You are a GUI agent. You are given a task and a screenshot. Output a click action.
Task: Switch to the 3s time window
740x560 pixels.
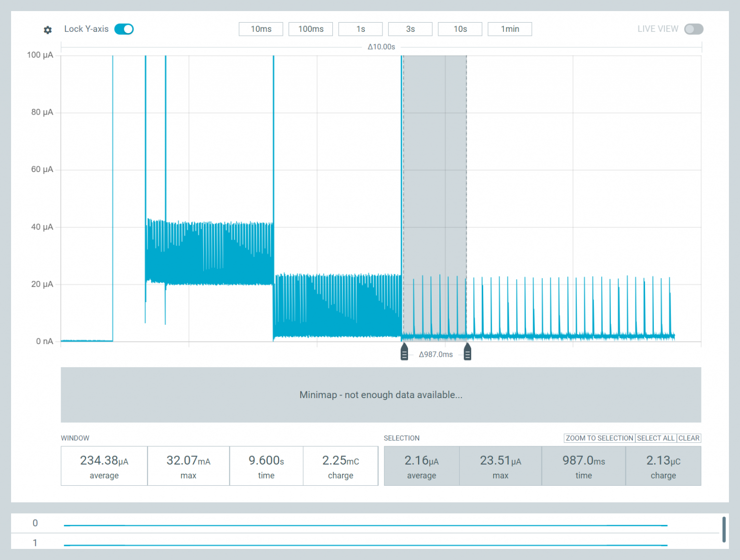[410, 29]
